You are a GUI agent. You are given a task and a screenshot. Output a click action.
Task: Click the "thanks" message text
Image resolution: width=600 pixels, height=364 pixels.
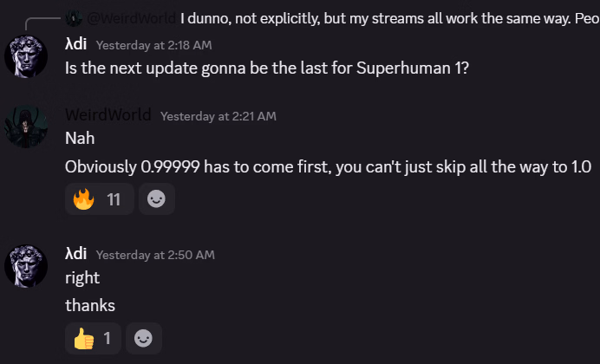point(89,305)
